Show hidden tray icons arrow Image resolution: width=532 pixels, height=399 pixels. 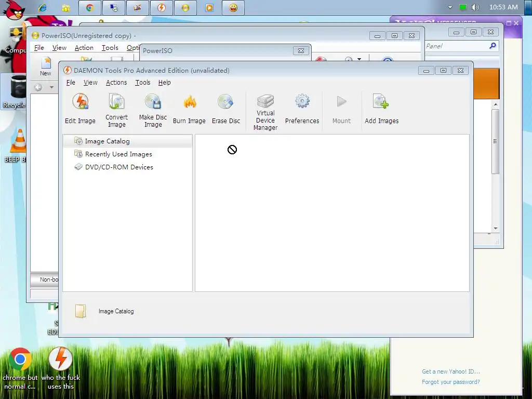pyautogui.click(x=450, y=7)
